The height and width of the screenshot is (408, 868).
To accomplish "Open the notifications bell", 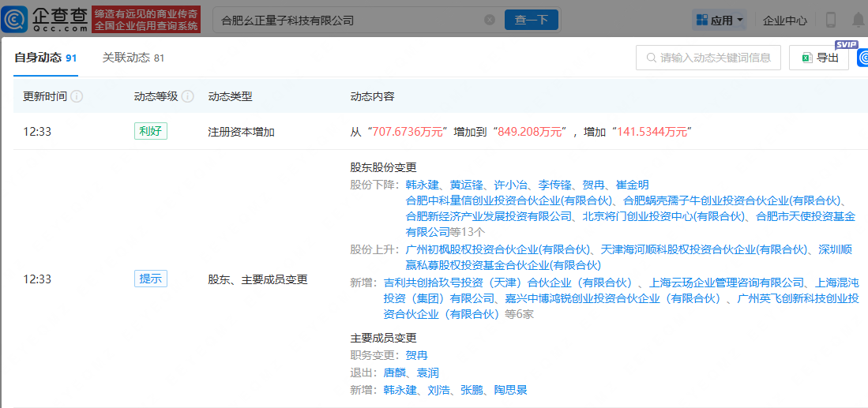I will coord(858,20).
